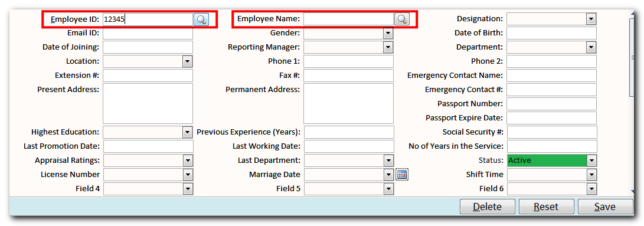Focus the Phone 1 input box

[x=348, y=61]
